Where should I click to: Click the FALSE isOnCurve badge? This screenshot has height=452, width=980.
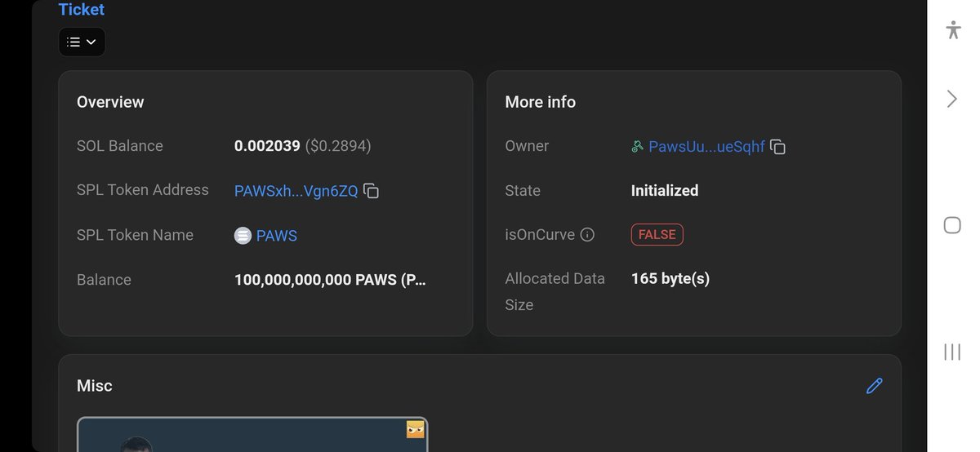657,235
